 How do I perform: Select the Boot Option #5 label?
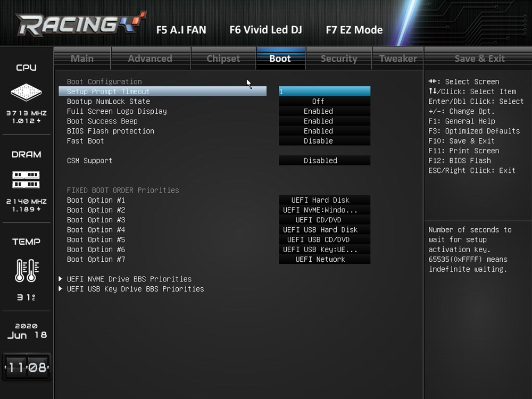pyautogui.click(x=96, y=239)
